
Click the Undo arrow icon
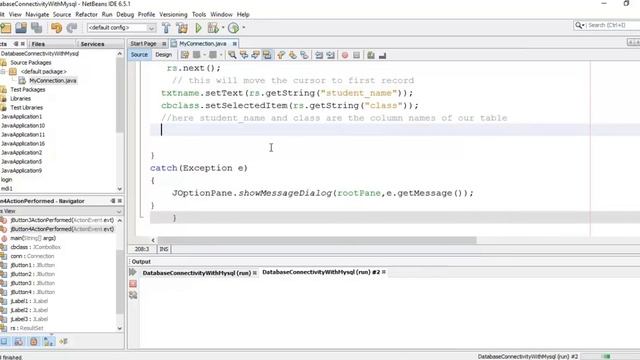coord(56,28)
